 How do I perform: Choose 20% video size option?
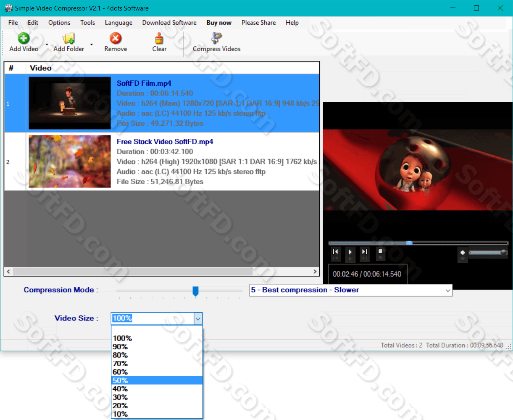[x=157, y=405]
